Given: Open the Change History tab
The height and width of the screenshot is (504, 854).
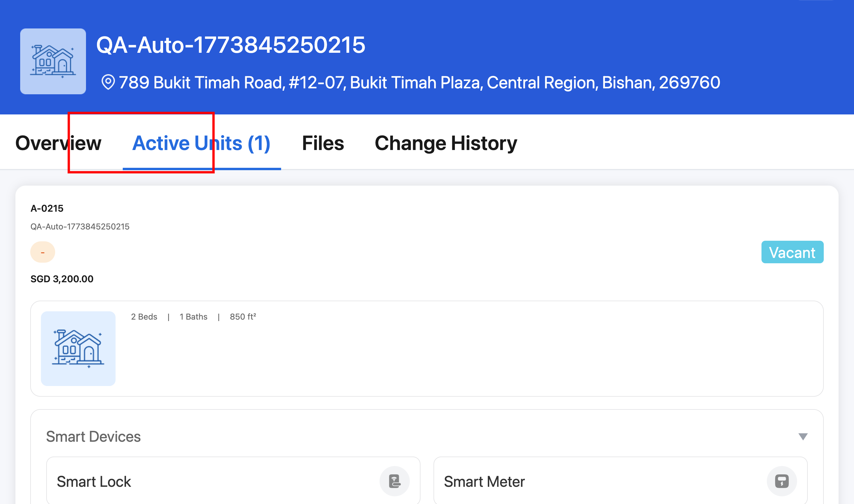Looking at the screenshot, I should click(x=446, y=143).
